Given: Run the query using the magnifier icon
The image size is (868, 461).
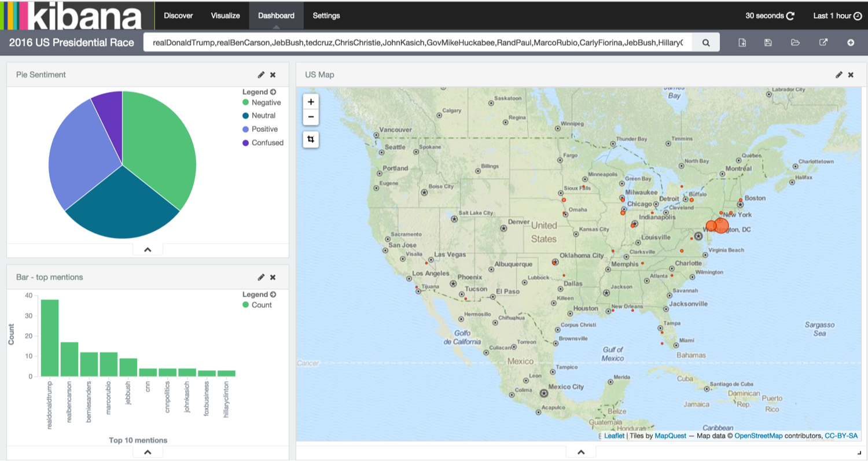Looking at the screenshot, I should pos(705,42).
